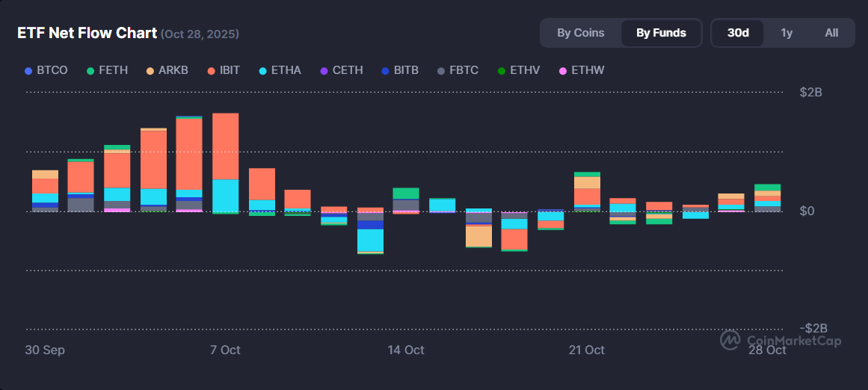Toggle the BITB legend series
The width and height of the screenshot is (868, 390).
pyautogui.click(x=399, y=70)
